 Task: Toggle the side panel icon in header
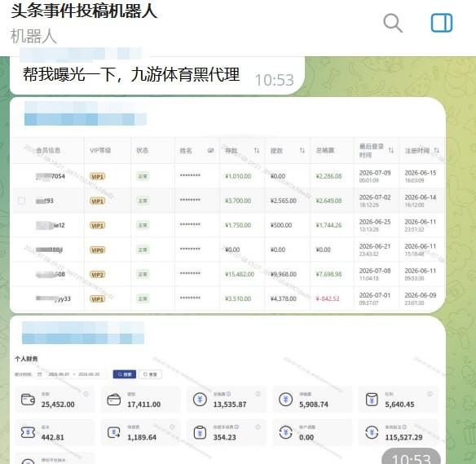point(442,23)
